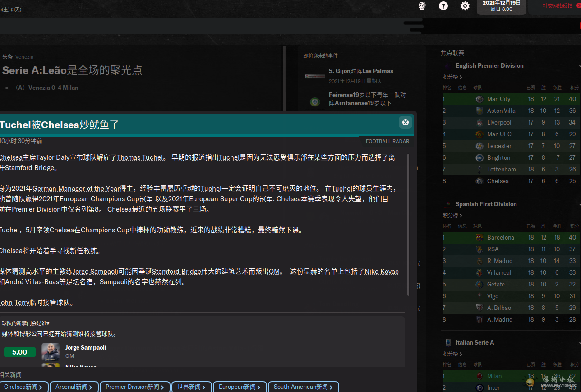Open Chelsea新闻 related news tab
The height and width of the screenshot is (392, 581).
(x=23, y=387)
